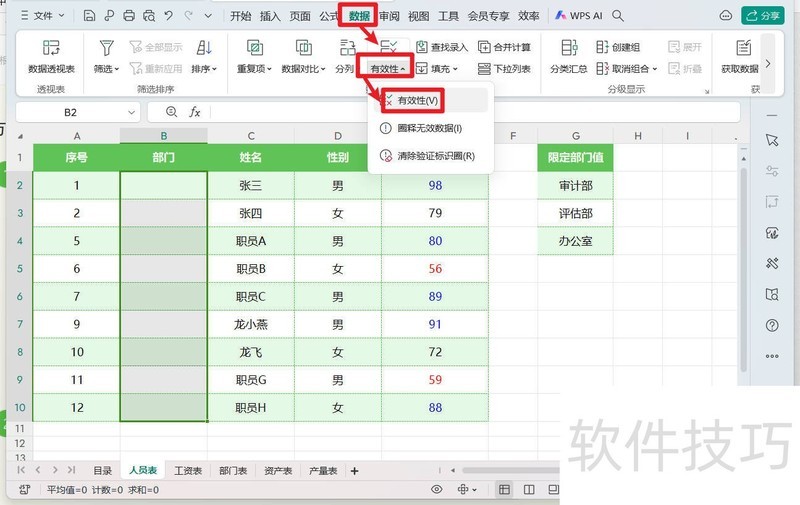
Task: Open the 文件 (File) menu dropdown
Action: (x=44, y=16)
